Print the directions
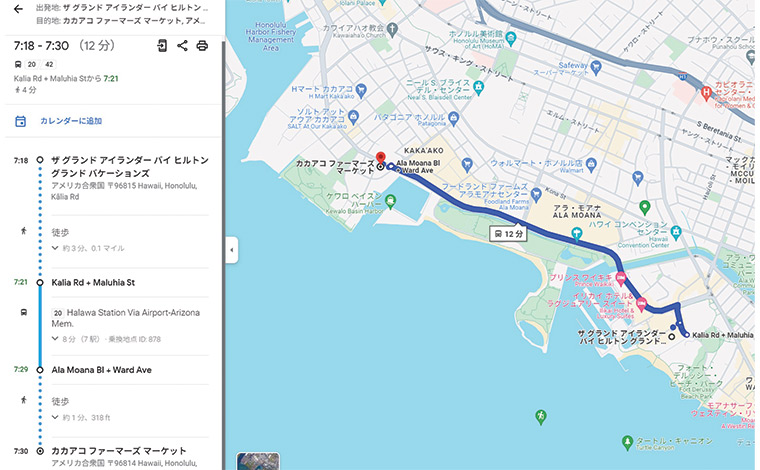Viewport: 760px width, 470px height. pyautogui.click(x=202, y=45)
